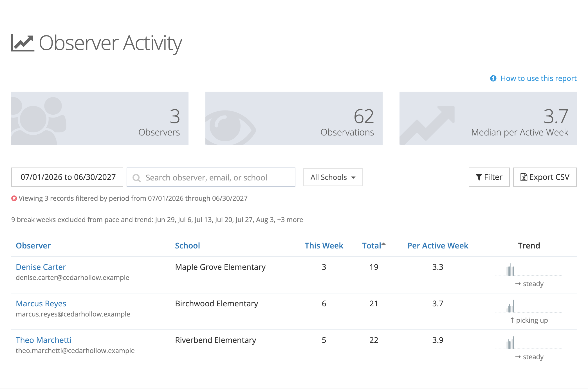Click the Maple Grove Elementary cell
This screenshot has height=389, width=588.
tap(220, 267)
